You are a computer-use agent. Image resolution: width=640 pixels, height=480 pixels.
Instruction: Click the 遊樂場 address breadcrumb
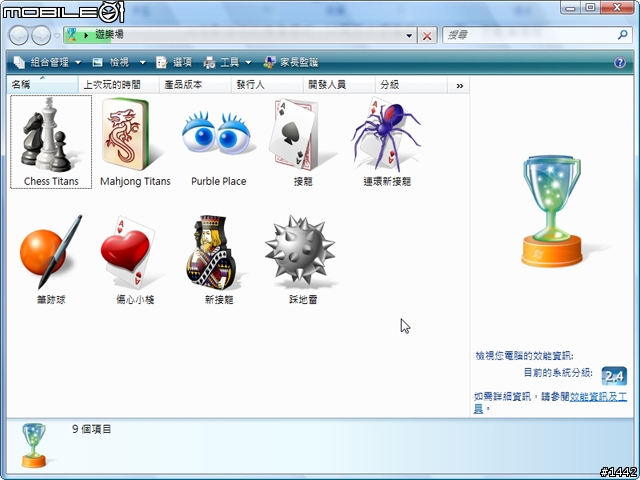pos(109,35)
